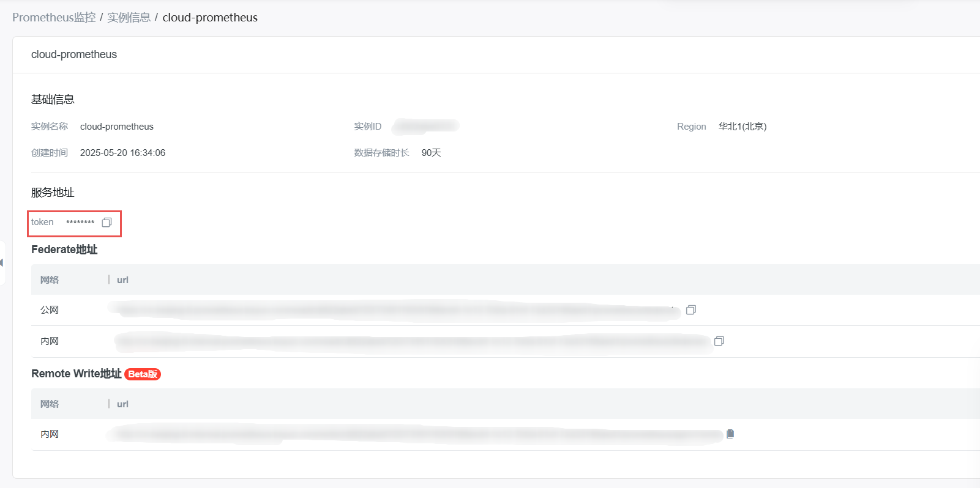This screenshot has height=488, width=980.
Task: Select the 基础信息 section heading
Action: [x=53, y=99]
